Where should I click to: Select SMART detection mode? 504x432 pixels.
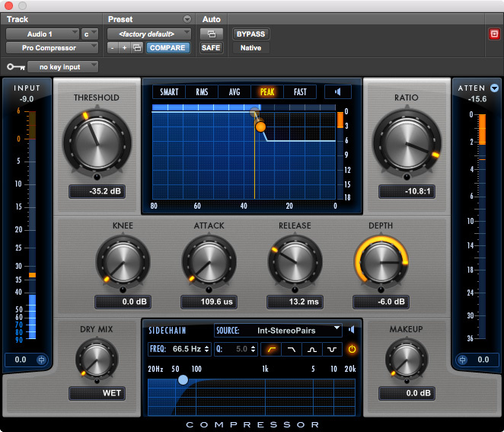click(x=169, y=92)
